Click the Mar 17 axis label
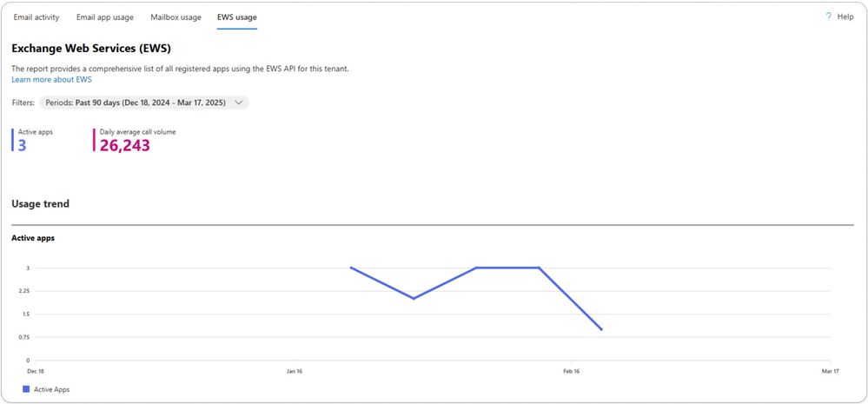 [831, 371]
